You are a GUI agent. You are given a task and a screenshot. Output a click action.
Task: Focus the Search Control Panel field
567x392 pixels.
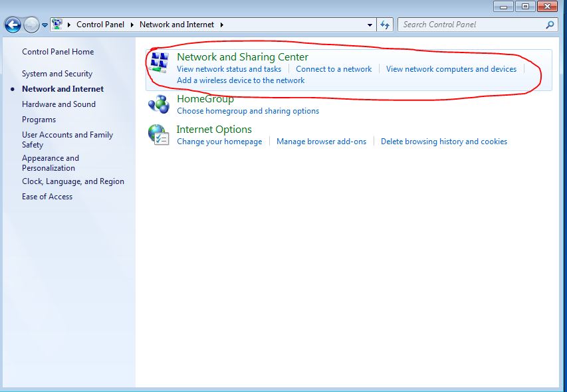point(477,25)
